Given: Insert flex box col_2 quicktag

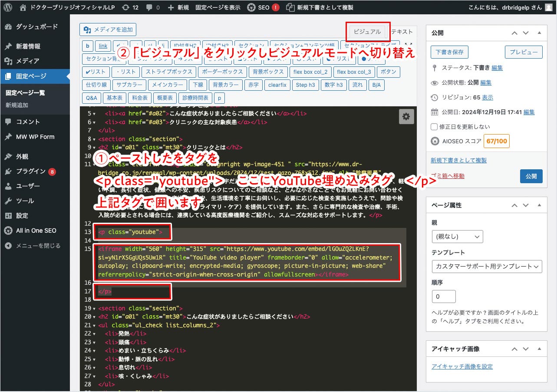Looking at the screenshot, I should tap(310, 72).
